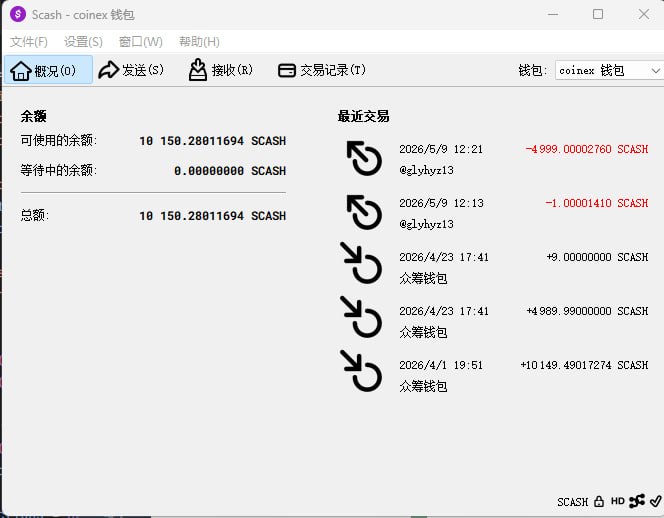
Task: Click received icon for +9.00000000 transaction
Action: click(x=361, y=263)
